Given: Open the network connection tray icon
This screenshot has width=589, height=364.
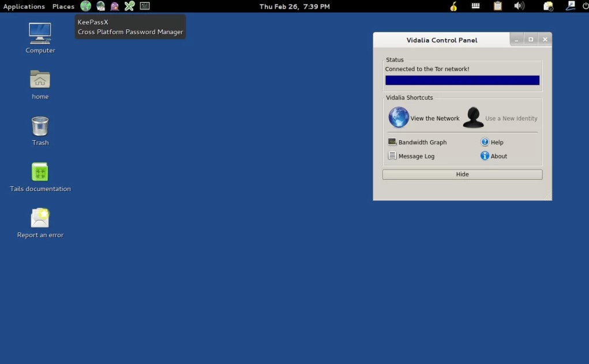Looking at the screenshot, I should point(571,6).
